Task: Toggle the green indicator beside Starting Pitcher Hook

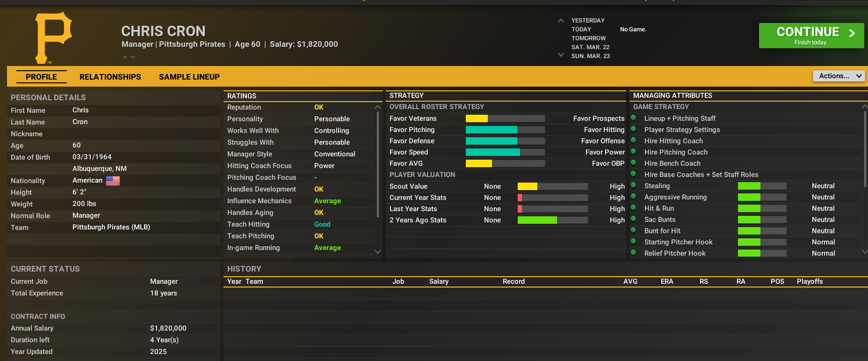Action: click(634, 242)
